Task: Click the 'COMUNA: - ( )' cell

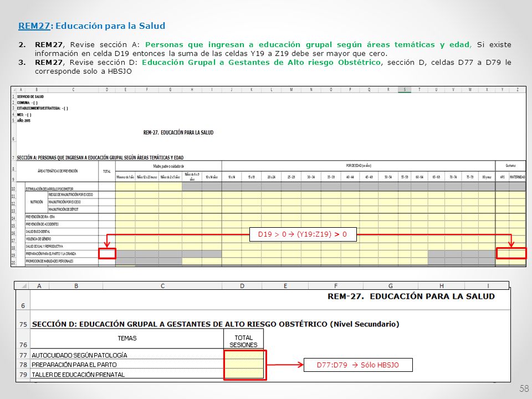Action: [x=27, y=103]
